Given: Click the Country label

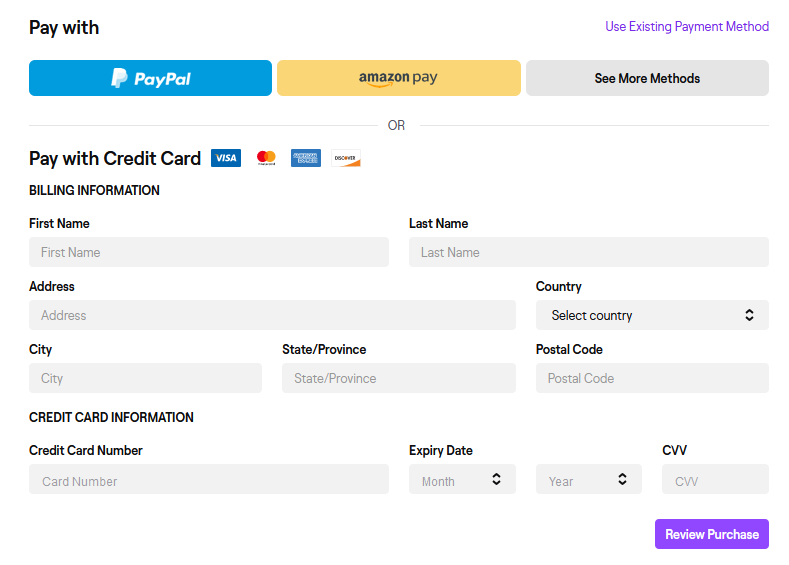Looking at the screenshot, I should [x=559, y=286].
